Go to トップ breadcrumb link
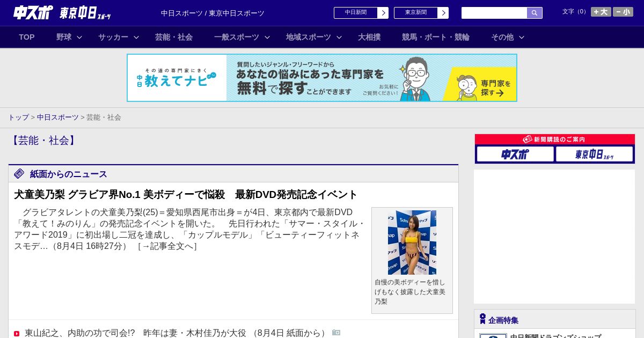644x338 pixels. (x=19, y=117)
